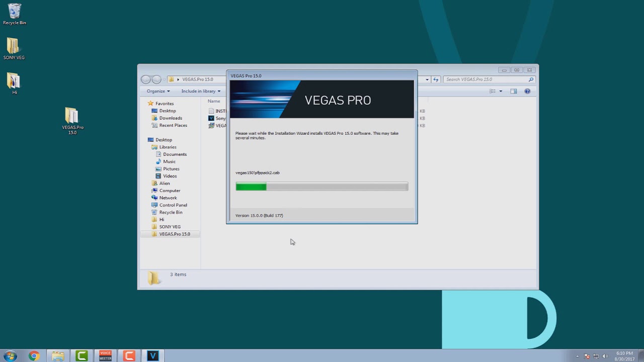Open the view options dropdown arrow
This screenshot has height=362, width=644.
click(501, 91)
